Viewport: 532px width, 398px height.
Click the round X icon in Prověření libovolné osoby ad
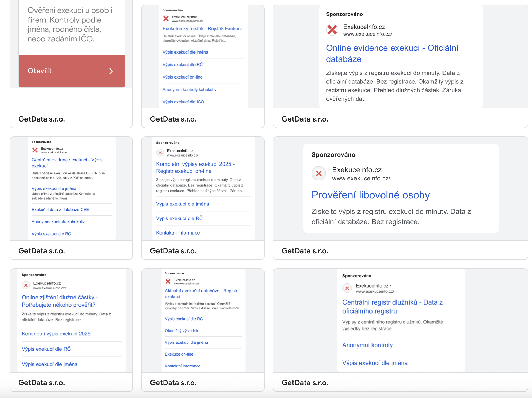click(319, 173)
